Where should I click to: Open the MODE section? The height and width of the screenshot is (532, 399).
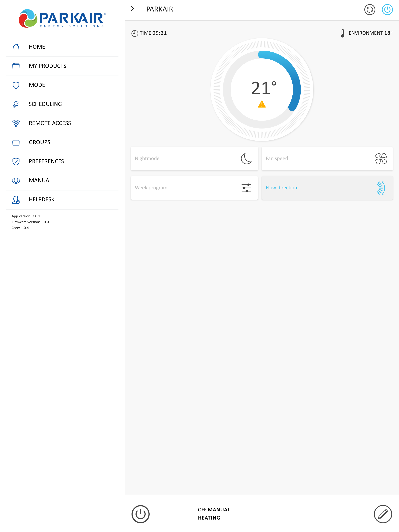37,85
